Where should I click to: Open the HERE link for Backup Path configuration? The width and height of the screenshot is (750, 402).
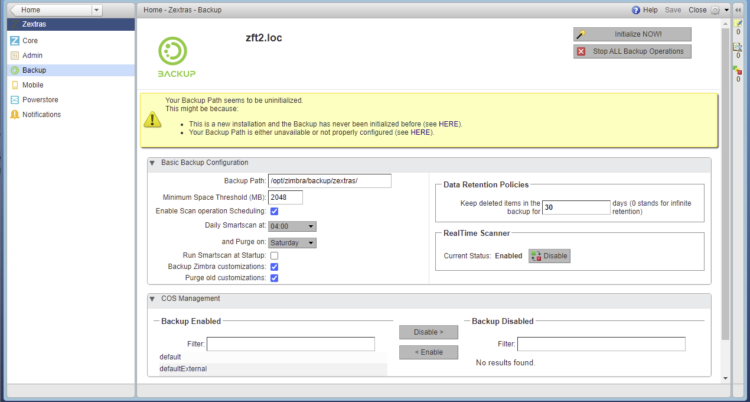[420, 133]
